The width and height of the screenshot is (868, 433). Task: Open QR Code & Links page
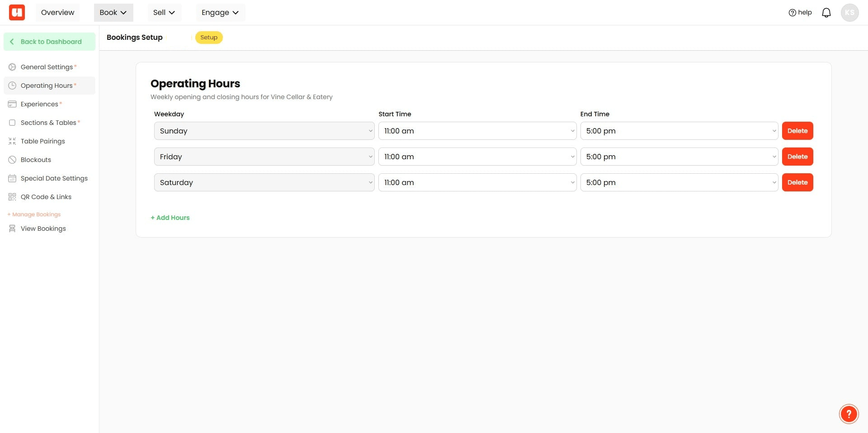coord(49,197)
